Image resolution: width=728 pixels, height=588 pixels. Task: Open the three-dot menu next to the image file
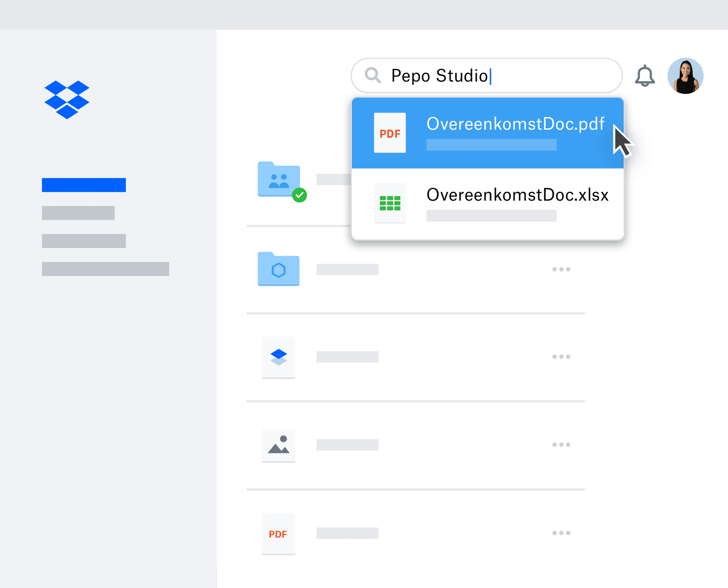pyautogui.click(x=562, y=444)
